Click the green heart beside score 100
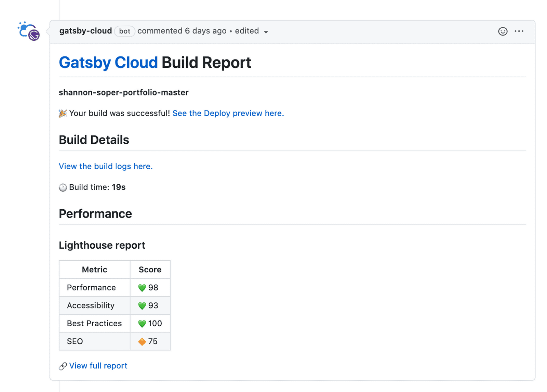 pos(142,324)
